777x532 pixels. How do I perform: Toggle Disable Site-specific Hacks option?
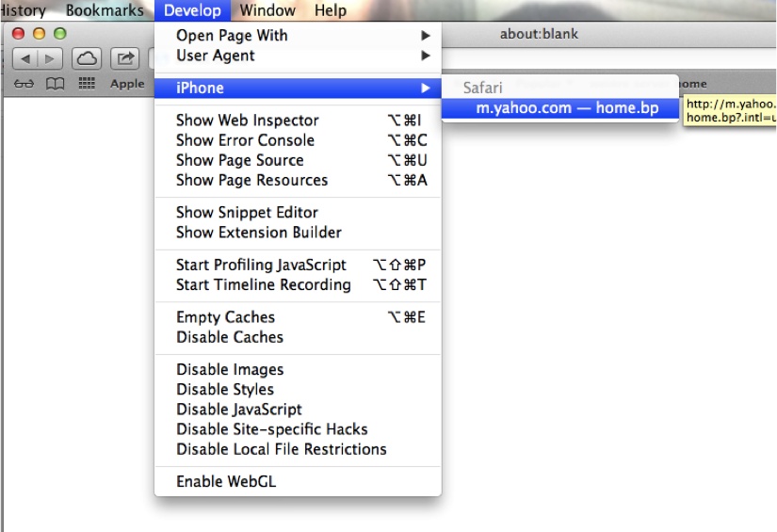tap(298, 429)
